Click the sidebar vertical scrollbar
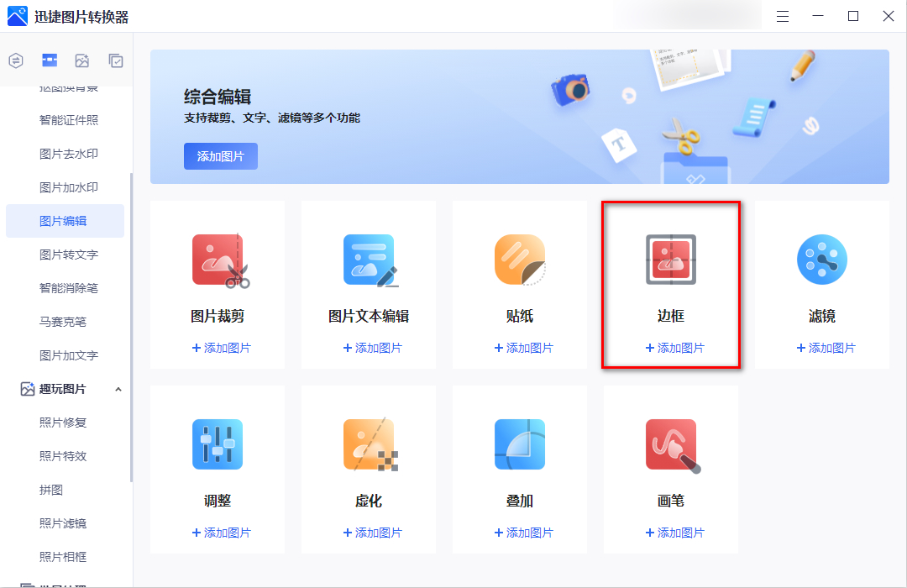 click(131, 328)
